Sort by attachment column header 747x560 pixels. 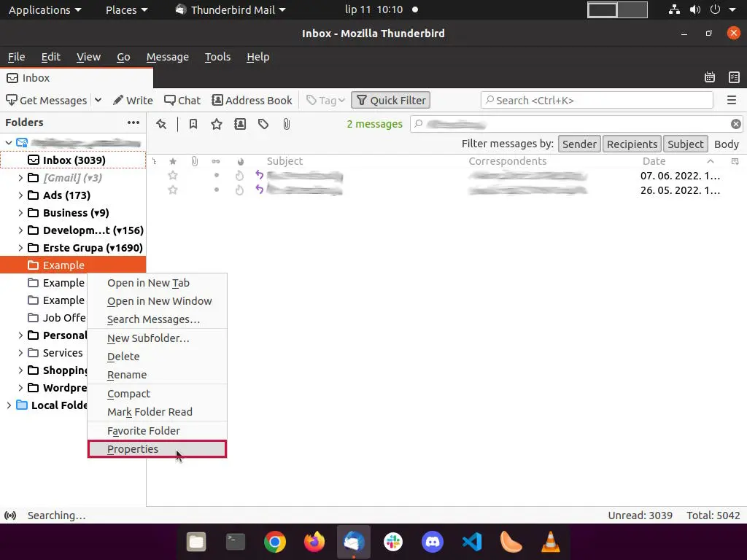[x=194, y=161]
